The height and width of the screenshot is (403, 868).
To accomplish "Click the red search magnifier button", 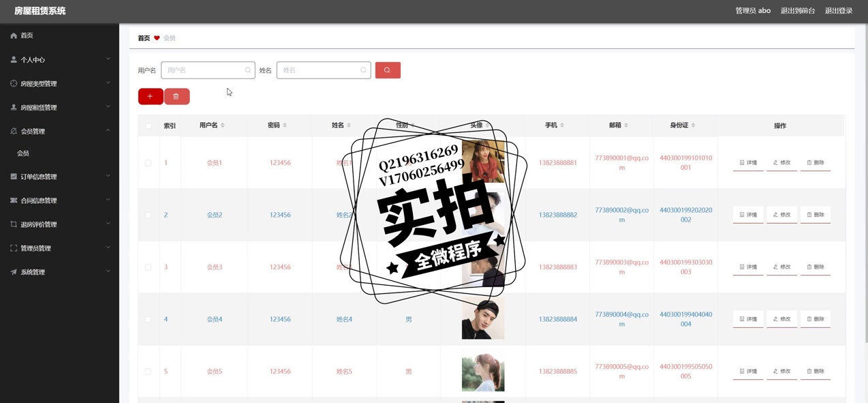I will point(387,70).
